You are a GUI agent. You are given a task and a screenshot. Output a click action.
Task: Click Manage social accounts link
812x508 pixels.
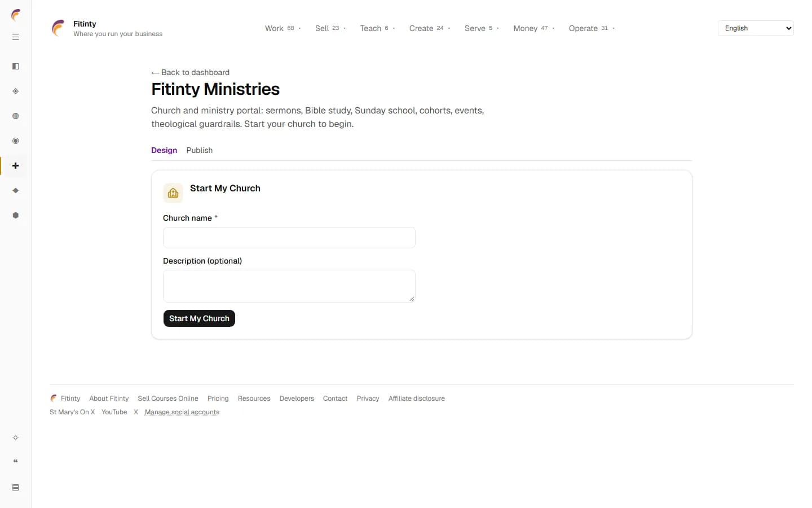tap(182, 412)
